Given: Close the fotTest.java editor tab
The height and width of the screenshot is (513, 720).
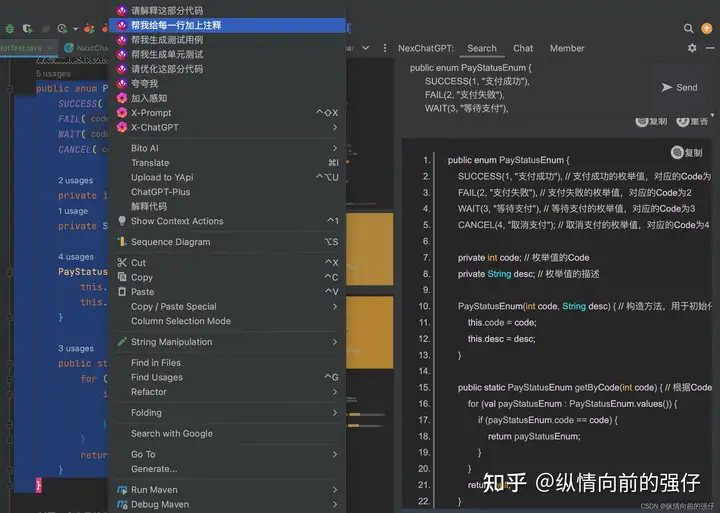Looking at the screenshot, I should click(50, 48).
